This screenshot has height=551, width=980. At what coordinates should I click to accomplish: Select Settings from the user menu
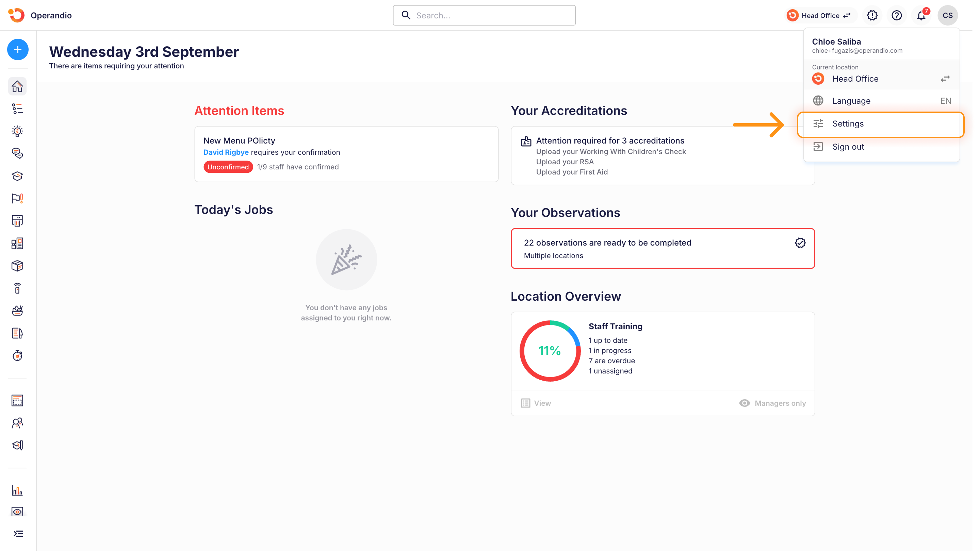tap(881, 124)
